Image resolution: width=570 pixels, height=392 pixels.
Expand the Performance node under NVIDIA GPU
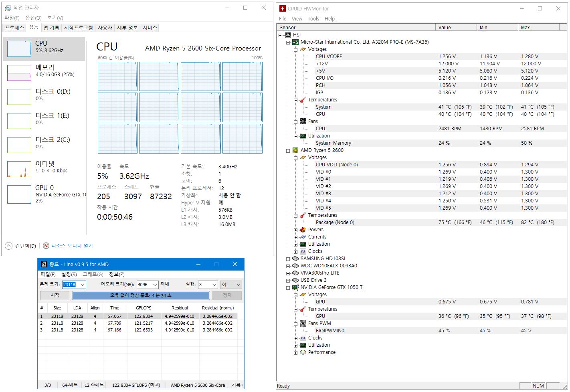pyautogui.click(x=295, y=353)
